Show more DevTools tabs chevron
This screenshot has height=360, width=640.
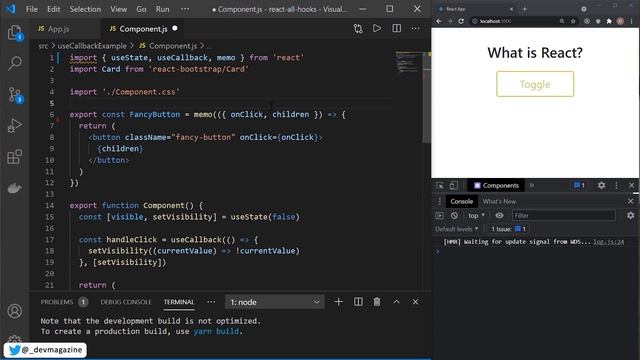(x=531, y=185)
